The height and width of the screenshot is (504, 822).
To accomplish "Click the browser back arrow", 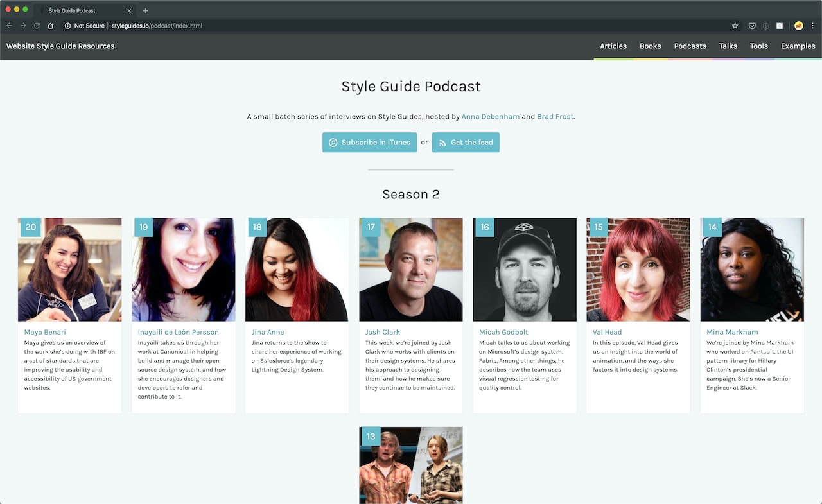I will pos(9,26).
